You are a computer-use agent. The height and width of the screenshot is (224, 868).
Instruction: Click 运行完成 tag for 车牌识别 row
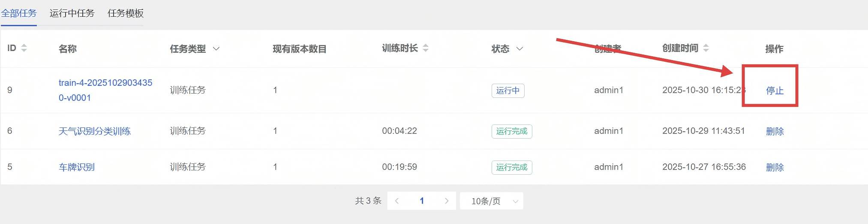pos(511,167)
